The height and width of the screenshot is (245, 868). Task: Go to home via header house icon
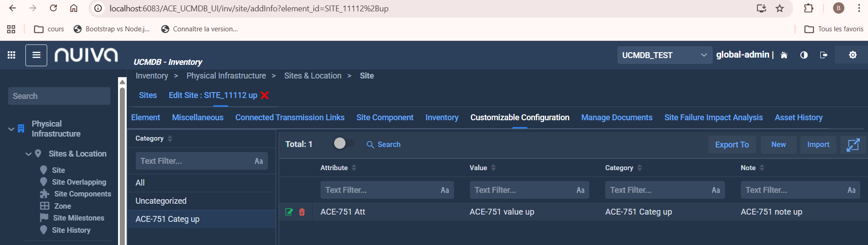784,55
